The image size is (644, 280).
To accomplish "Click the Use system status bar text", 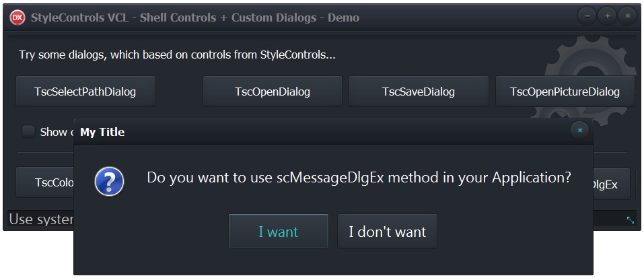I will coord(41,219).
